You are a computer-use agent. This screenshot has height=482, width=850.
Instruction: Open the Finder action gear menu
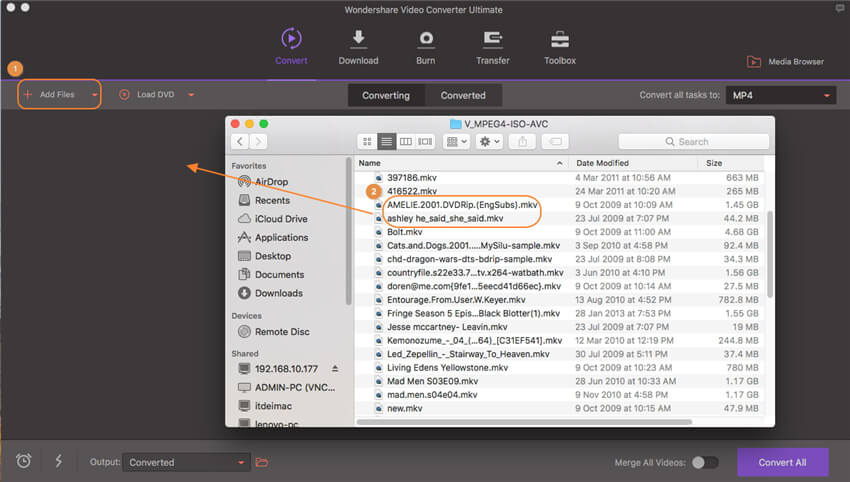coord(490,142)
